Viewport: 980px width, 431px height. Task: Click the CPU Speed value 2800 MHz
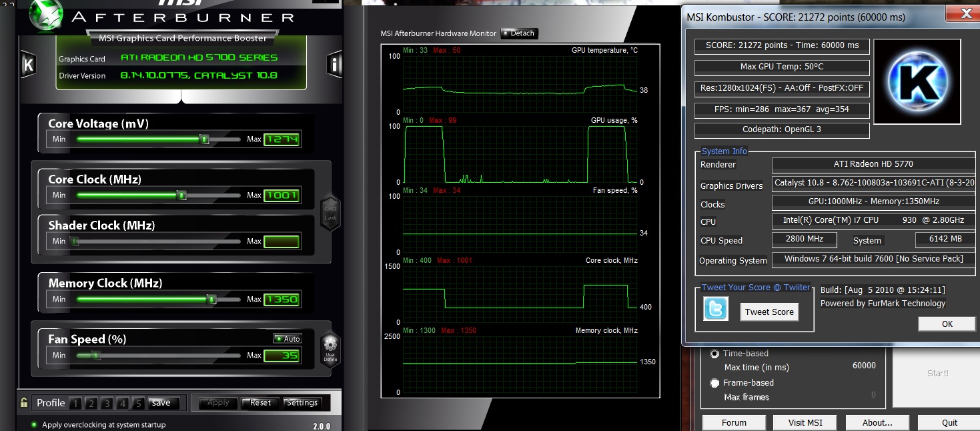pyautogui.click(x=805, y=239)
